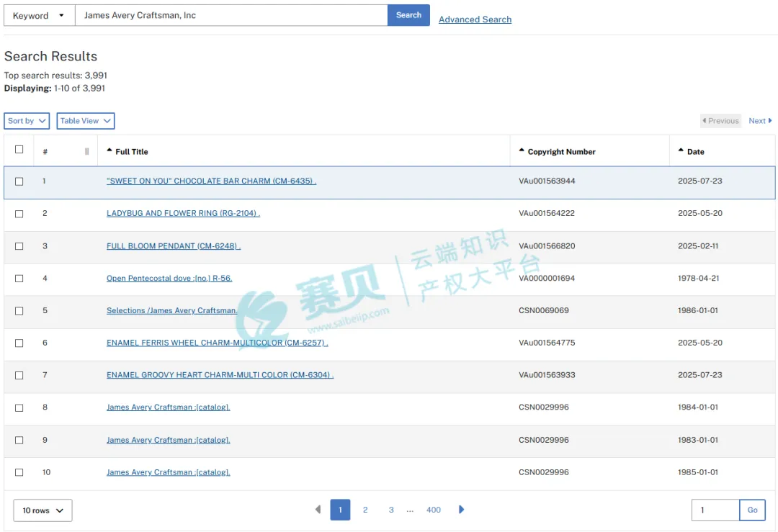Click the Displaying 1-10 of 3,991 text

(x=55, y=89)
